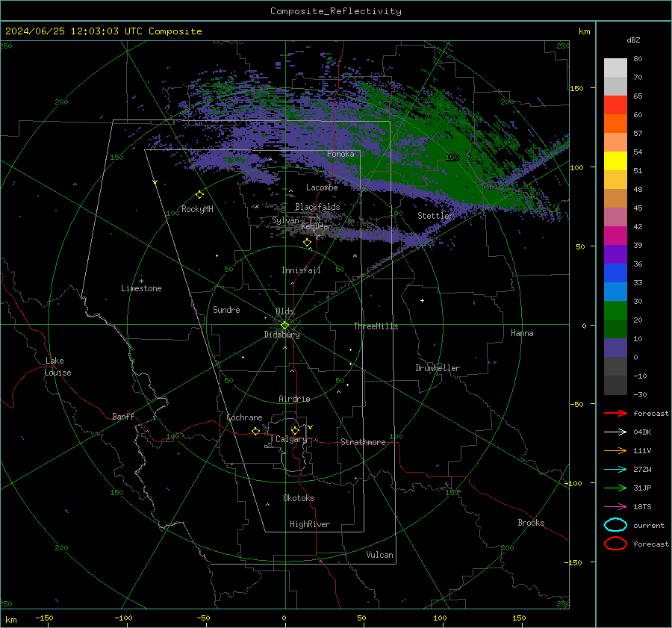
Task: Click the dBZ legend heading
Action: coord(633,40)
